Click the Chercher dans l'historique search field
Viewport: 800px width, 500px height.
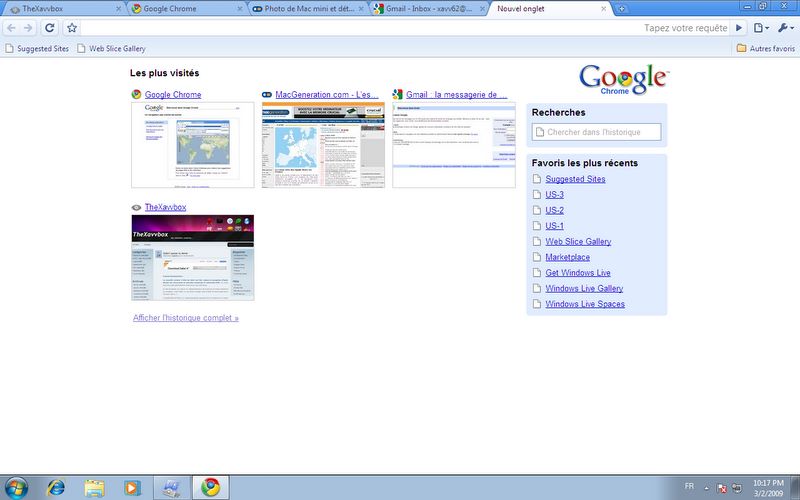(x=596, y=132)
